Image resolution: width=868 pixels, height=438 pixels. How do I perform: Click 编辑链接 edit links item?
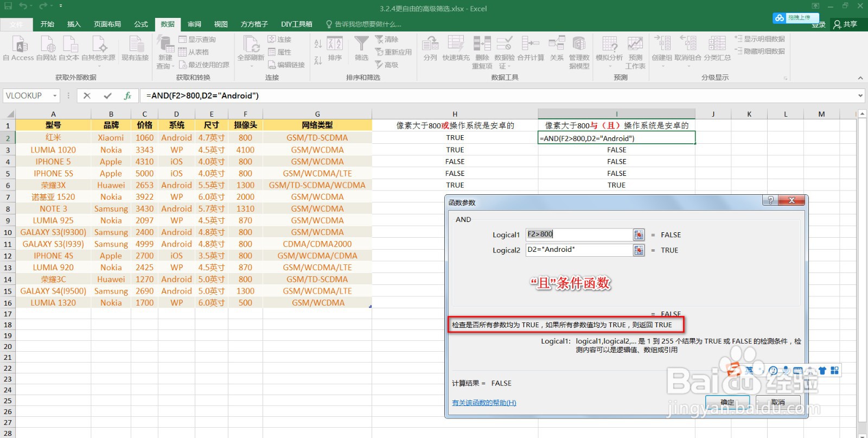tap(286, 65)
